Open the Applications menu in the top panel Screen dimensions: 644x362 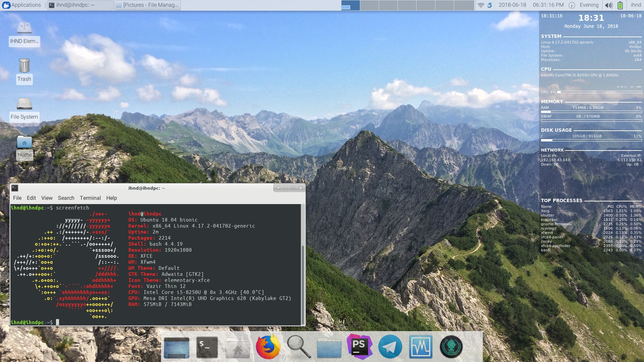click(x=21, y=5)
